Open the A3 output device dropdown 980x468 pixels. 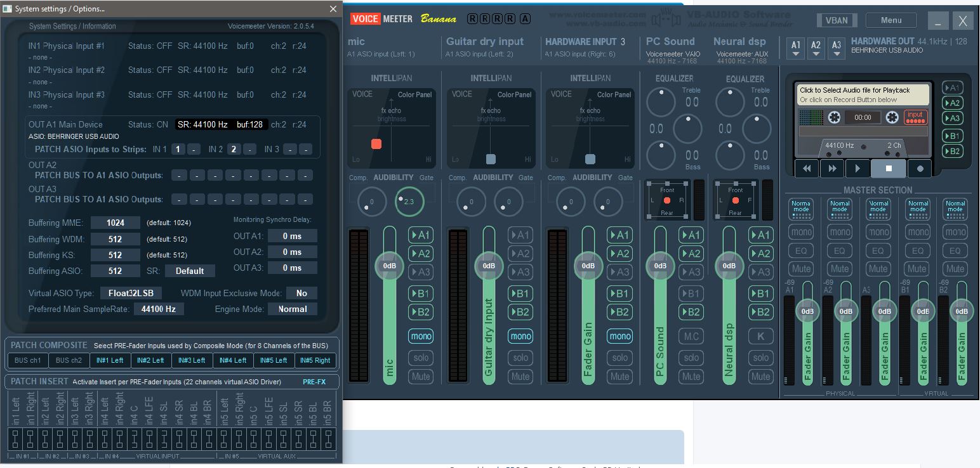837,48
